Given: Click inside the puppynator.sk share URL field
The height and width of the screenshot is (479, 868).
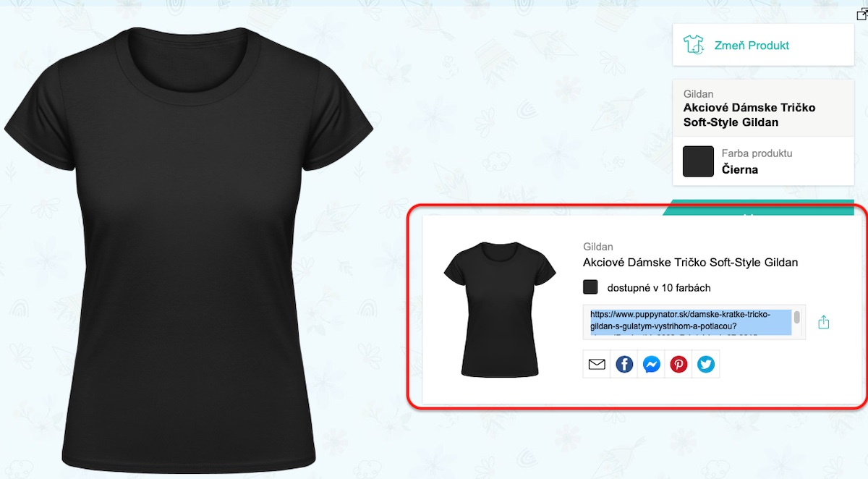Looking at the screenshot, I should point(688,321).
